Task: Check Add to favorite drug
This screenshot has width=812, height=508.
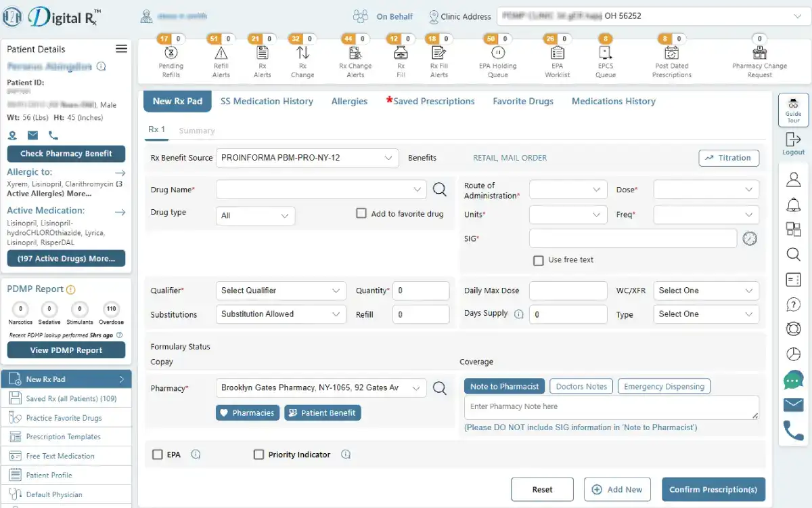Action: [x=361, y=213]
